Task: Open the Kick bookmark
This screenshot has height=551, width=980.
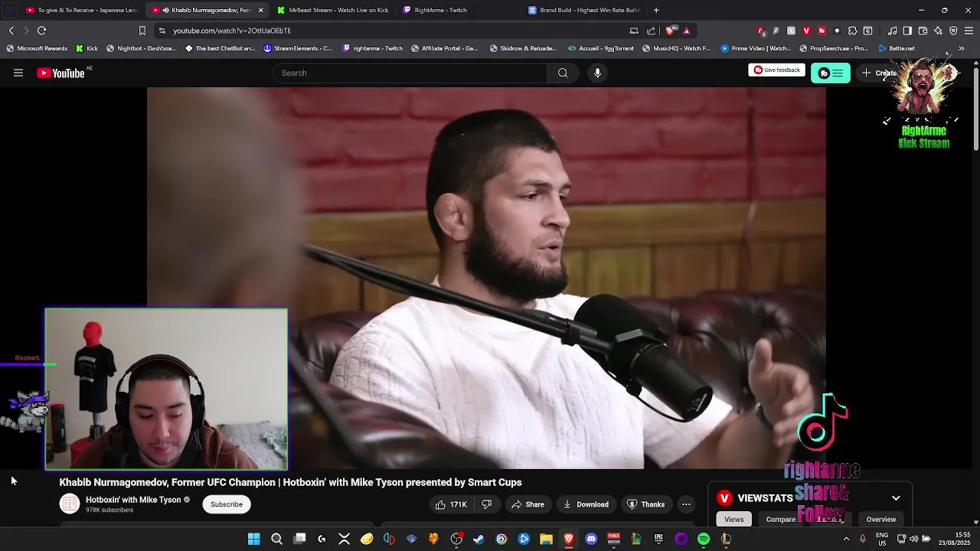Action: [x=87, y=48]
